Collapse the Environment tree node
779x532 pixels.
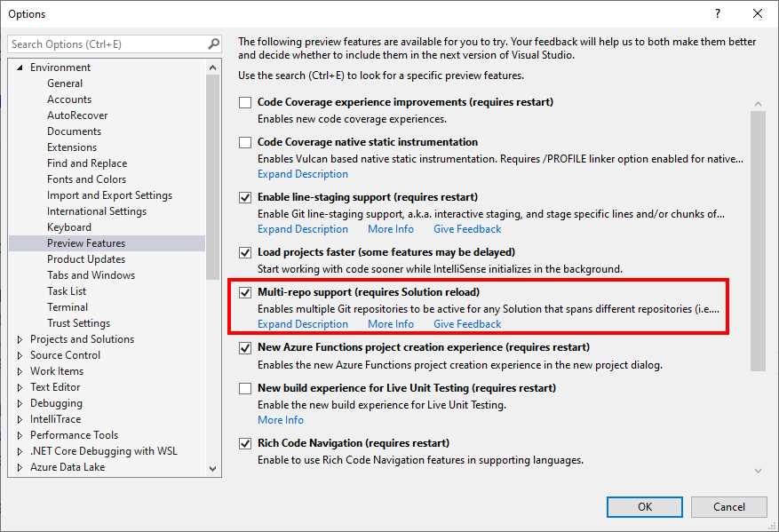click(20, 67)
